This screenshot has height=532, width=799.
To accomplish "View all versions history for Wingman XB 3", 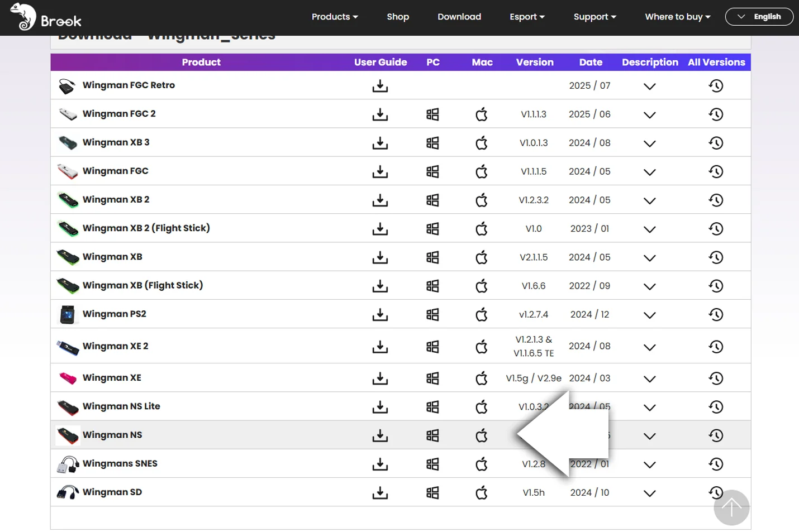I will click(716, 143).
